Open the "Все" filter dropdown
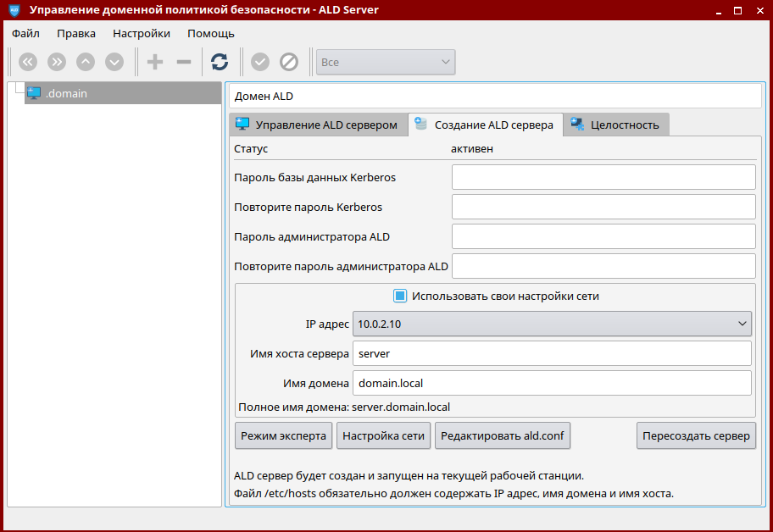This screenshot has width=773, height=532. tap(386, 62)
